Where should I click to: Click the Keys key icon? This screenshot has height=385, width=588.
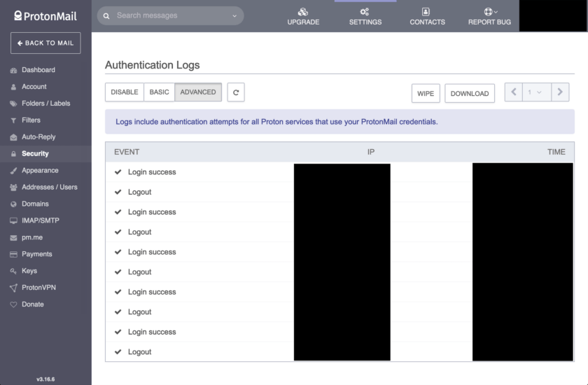[x=13, y=271]
